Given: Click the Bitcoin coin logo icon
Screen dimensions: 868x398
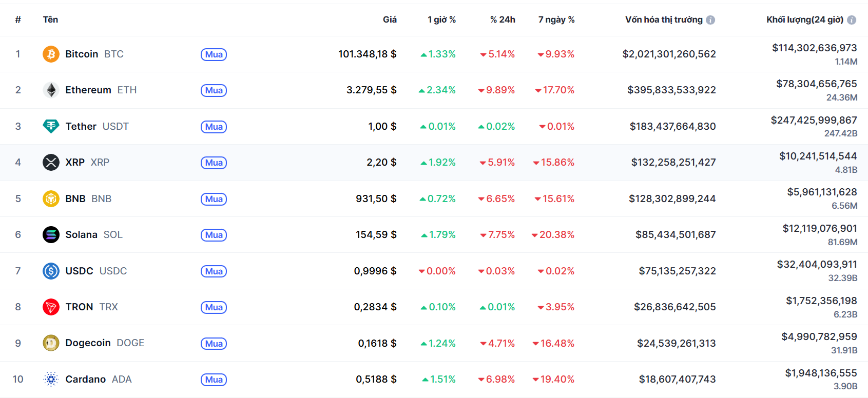Looking at the screenshot, I should pos(51,54).
